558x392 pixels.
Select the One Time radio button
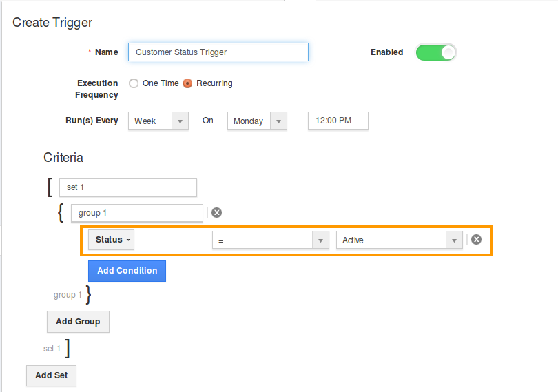pyautogui.click(x=134, y=83)
